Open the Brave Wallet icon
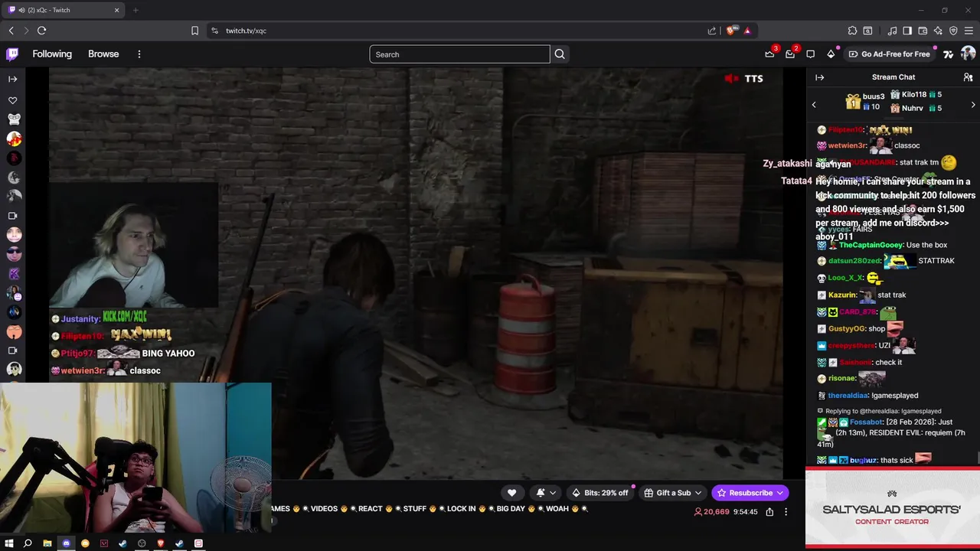980x551 pixels. (923, 31)
